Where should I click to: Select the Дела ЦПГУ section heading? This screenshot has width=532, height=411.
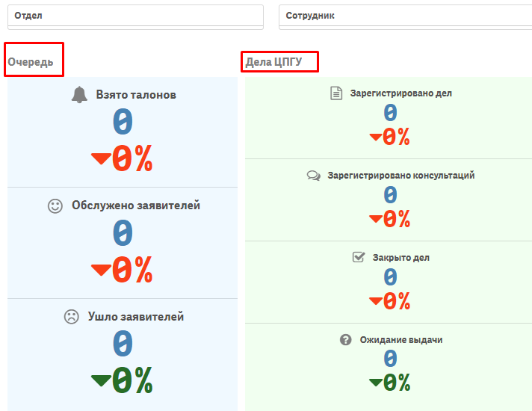pos(273,62)
